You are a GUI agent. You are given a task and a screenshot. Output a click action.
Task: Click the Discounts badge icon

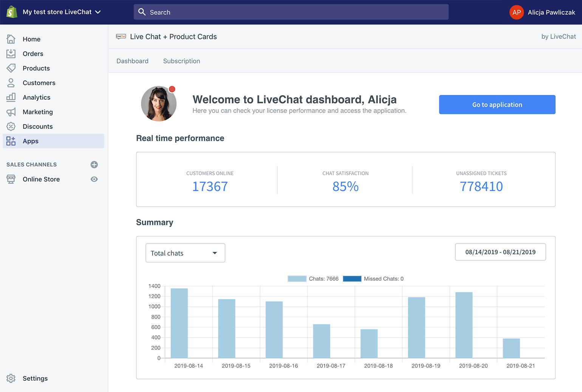pos(11,126)
